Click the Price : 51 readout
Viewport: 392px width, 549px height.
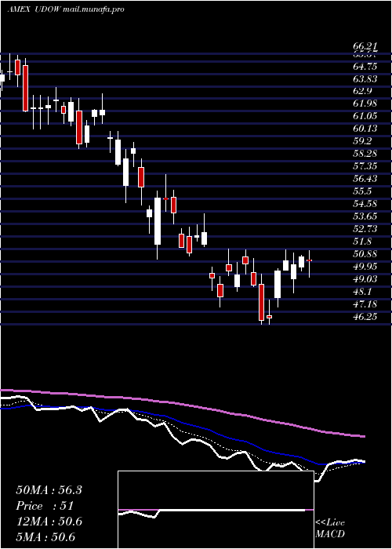click(x=45, y=506)
